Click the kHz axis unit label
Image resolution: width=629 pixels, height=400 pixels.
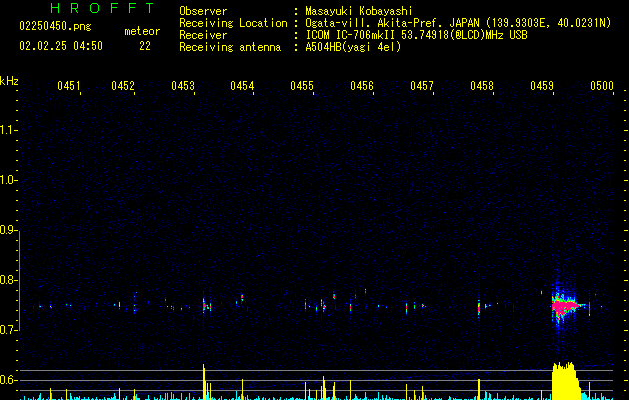tap(9, 81)
